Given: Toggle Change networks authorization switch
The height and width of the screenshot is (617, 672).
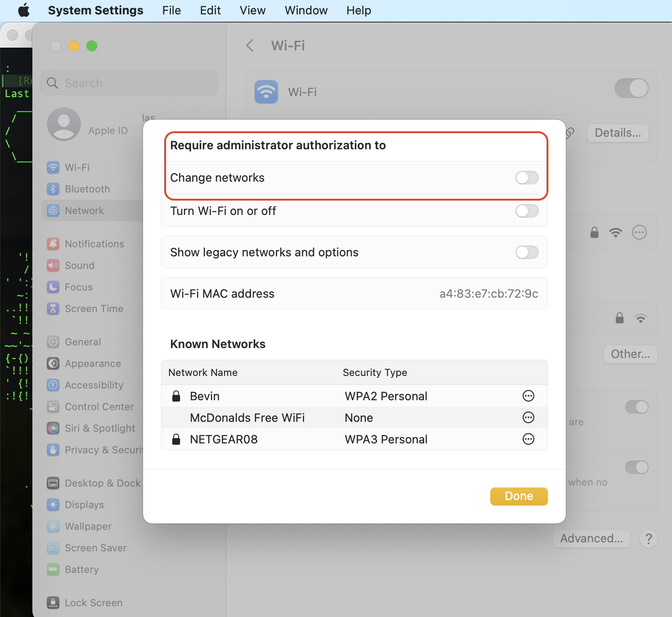Looking at the screenshot, I should [x=527, y=178].
